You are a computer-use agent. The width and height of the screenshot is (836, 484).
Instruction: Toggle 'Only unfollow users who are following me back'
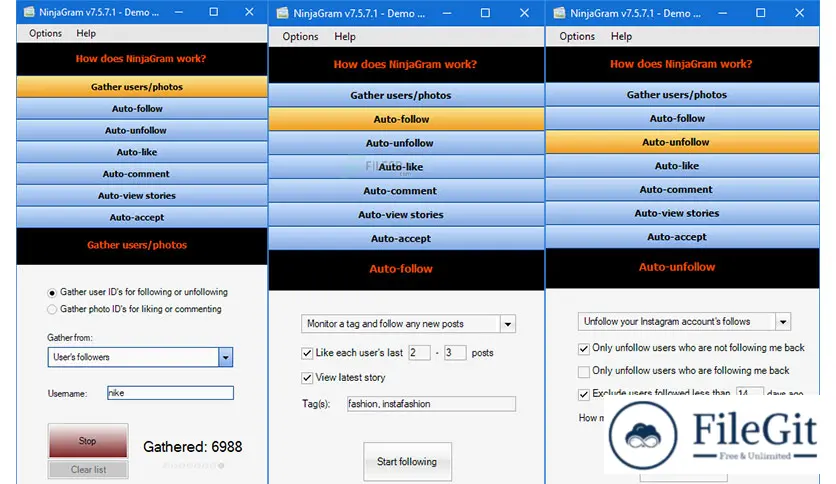click(584, 371)
